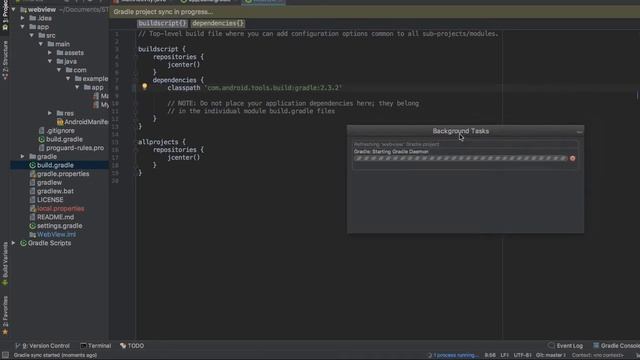Open the LICENSE file
The height and width of the screenshot is (360, 640).
(47, 200)
